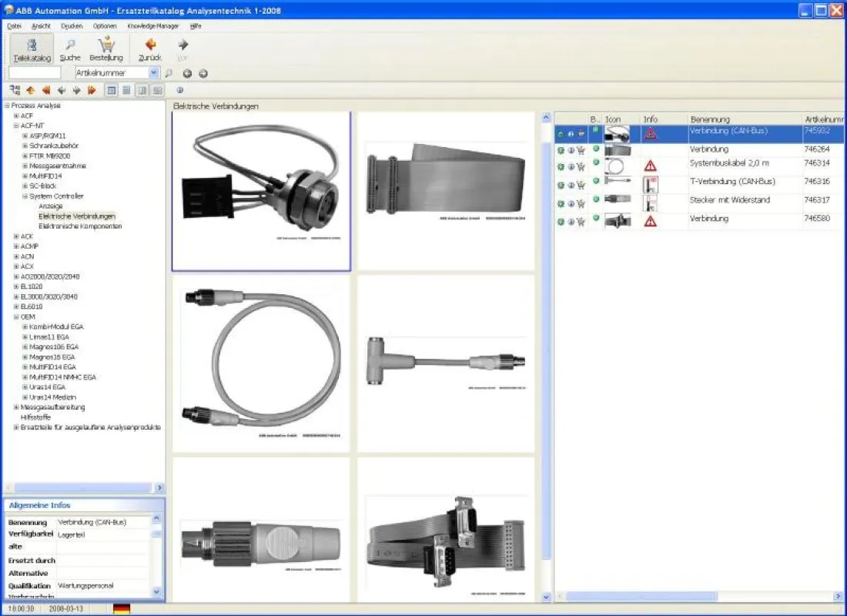Image resolution: width=847 pixels, height=616 pixels.
Task: Toggle the first layout view button
Action: point(112,90)
